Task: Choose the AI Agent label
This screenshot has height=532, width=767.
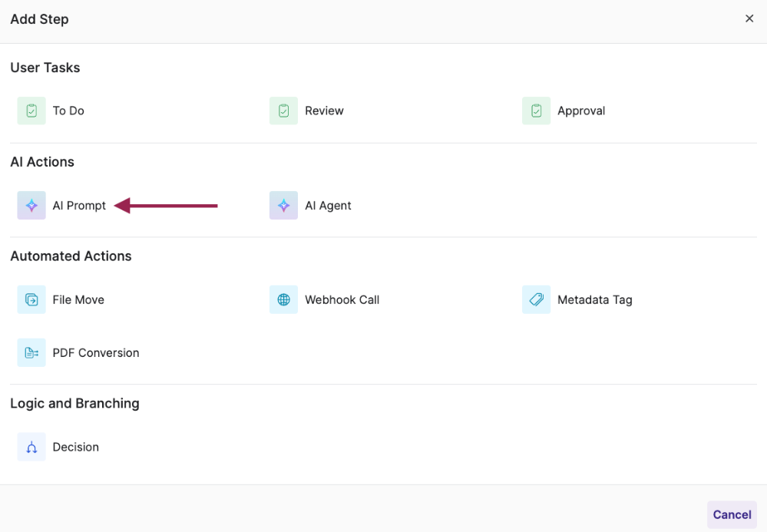Action: (x=329, y=206)
